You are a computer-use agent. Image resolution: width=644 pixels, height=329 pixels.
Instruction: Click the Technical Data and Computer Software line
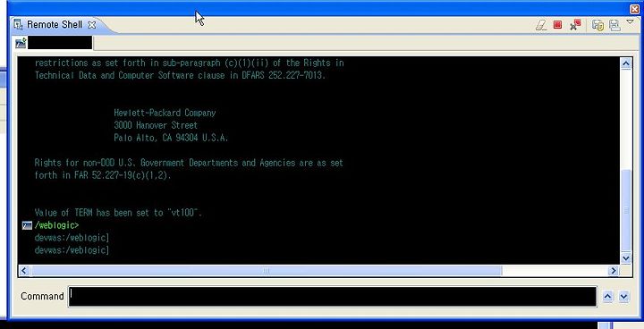coord(180,75)
